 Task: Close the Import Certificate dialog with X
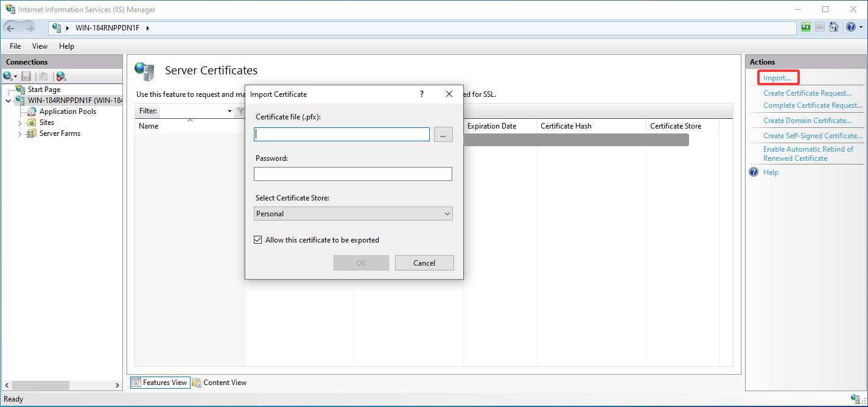[x=449, y=94]
